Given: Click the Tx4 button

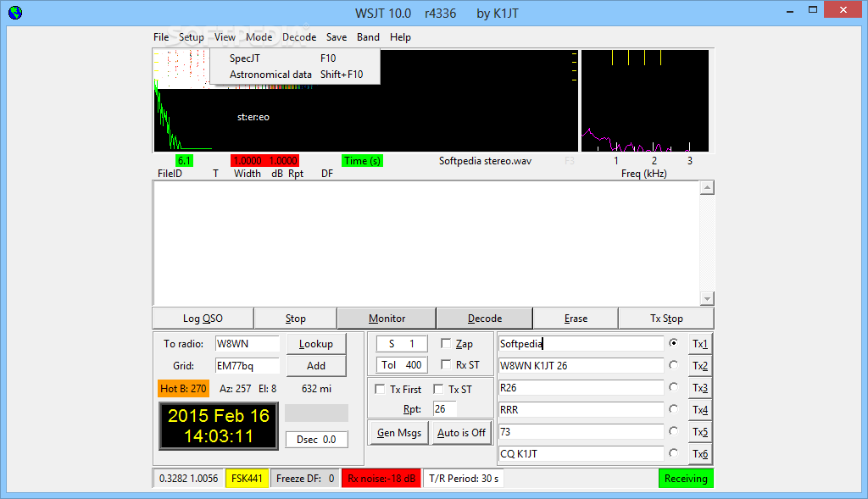Looking at the screenshot, I should coord(699,410).
